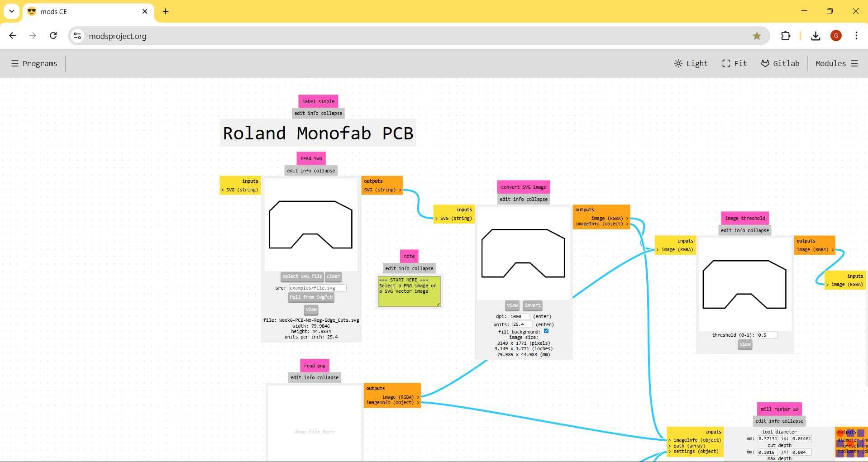Click info on the image threshold module
The width and height of the screenshot is (868, 462).
(x=739, y=230)
